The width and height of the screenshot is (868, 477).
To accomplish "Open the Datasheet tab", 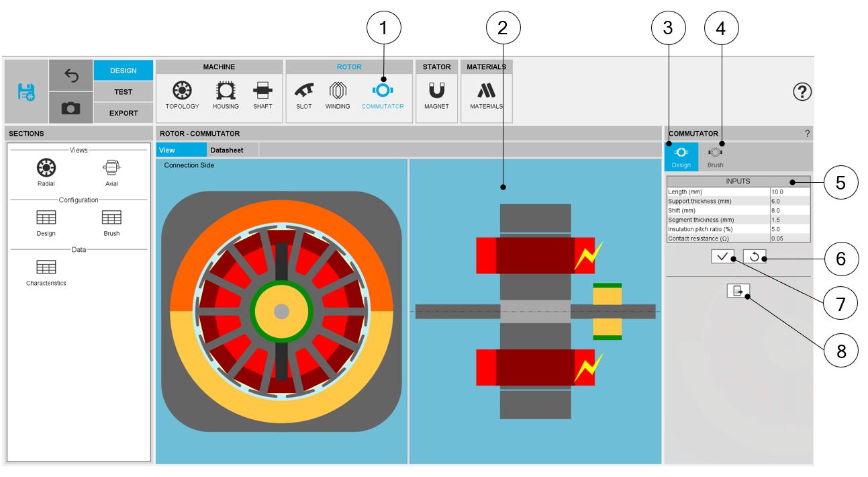I will pos(227,150).
